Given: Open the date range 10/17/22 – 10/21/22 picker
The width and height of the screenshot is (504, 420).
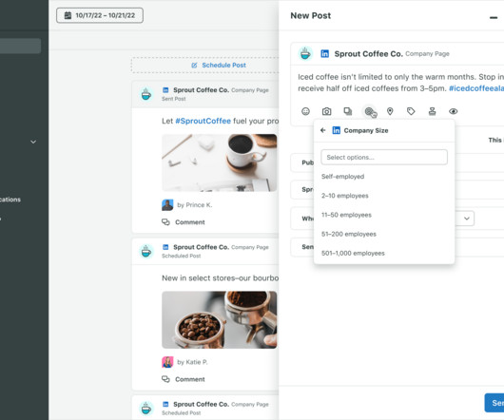Looking at the screenshot, I should 100,15.
